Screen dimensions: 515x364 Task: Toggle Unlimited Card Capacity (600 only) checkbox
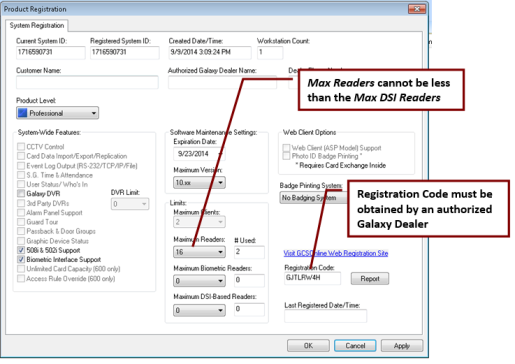pyautogui.click(x=21, y=269)
